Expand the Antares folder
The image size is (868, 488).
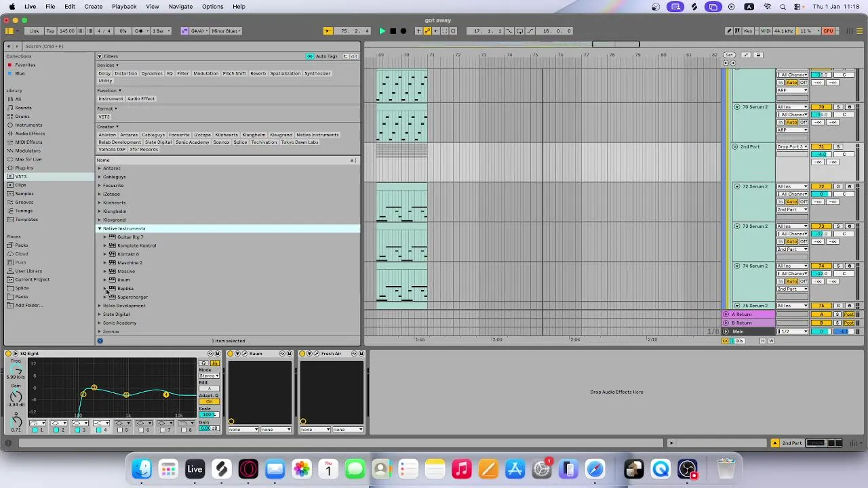(x=99, y=168)
